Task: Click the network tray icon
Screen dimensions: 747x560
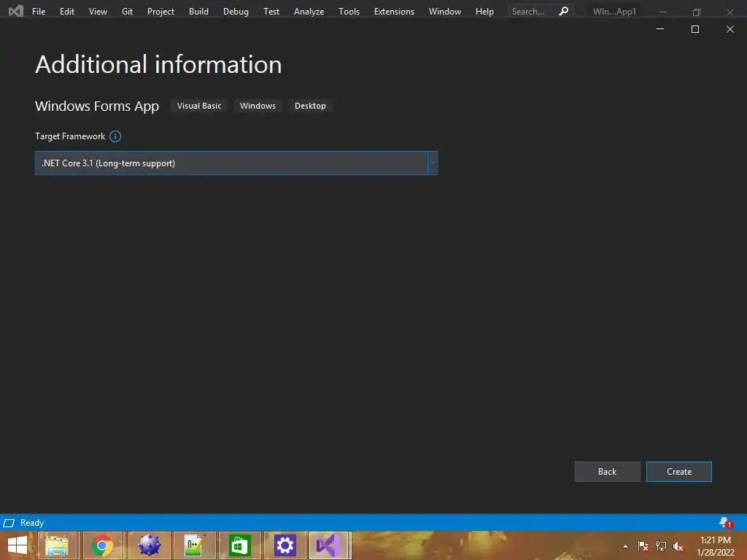Action: tap(661, 546)
